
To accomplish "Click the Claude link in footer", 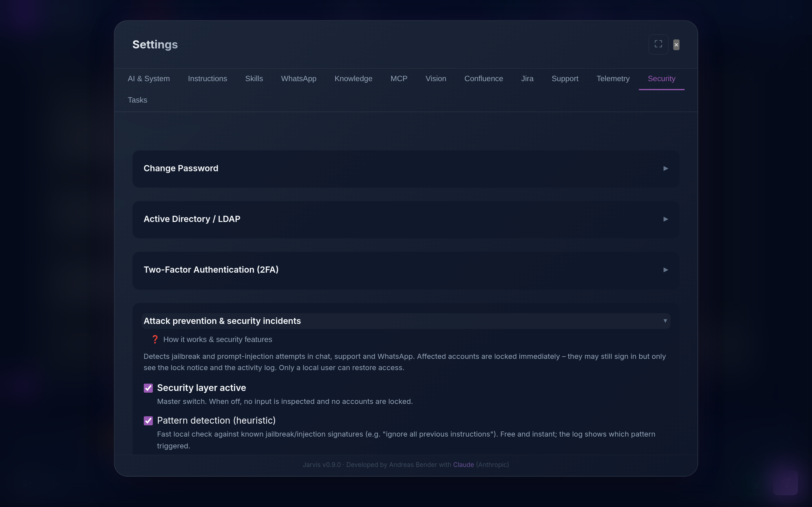I will tap(464, 465).
